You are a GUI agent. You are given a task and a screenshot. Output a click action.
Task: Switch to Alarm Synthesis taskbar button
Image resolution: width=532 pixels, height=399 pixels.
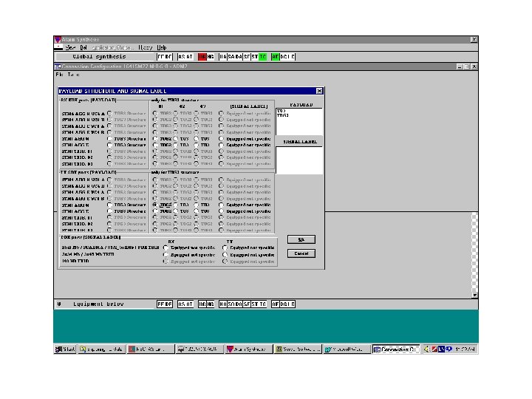pyautogui.click(x=249, y=349)
